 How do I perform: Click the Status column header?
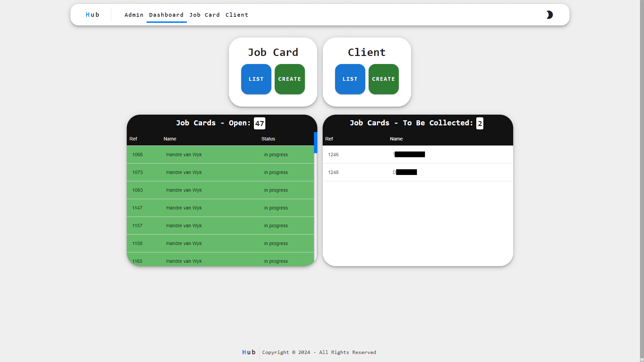tap(268, 139)
